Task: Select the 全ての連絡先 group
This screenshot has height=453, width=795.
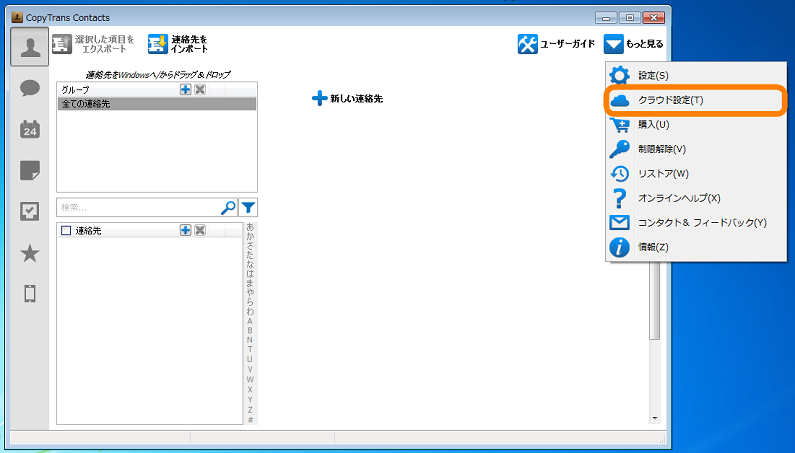Action: tap(157, 103)
